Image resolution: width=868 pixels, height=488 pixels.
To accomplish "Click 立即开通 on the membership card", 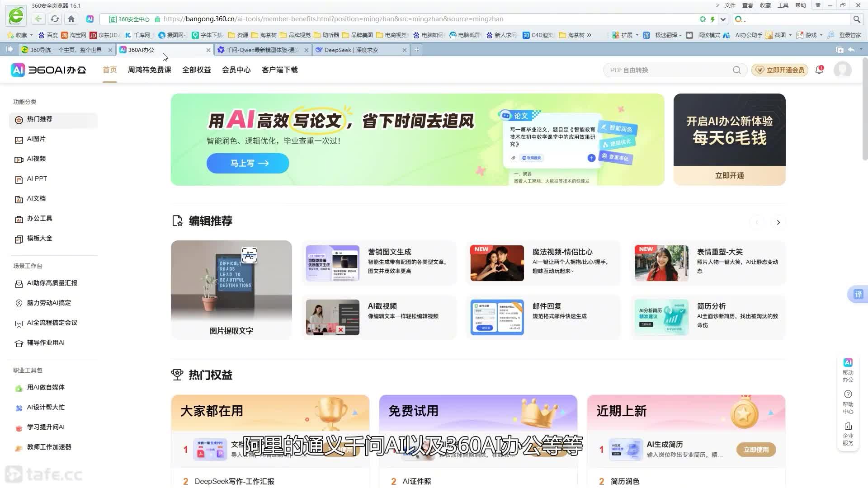I will pyautogui.click(x=730, y=175).
